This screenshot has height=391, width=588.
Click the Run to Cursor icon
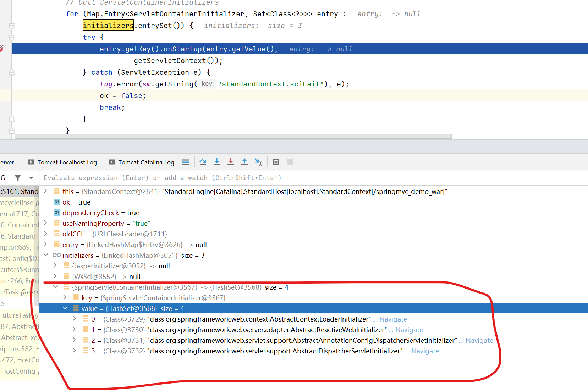pos(258,162)
